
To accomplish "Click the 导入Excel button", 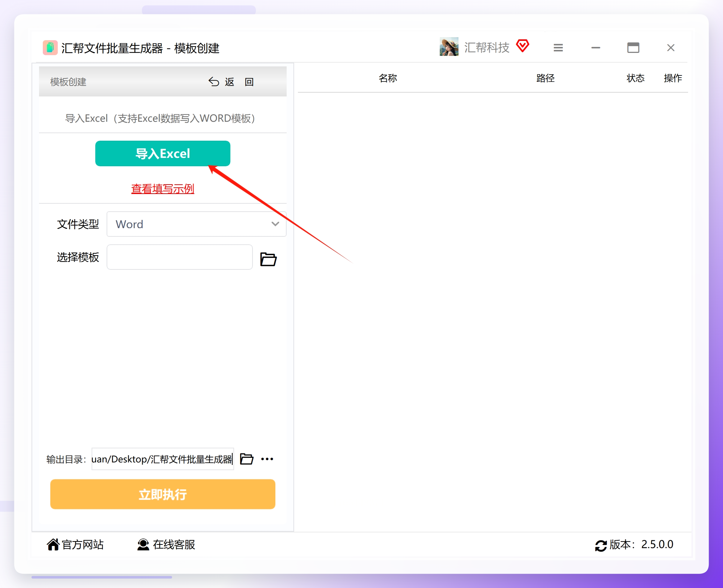I will [x=162, y=153].
